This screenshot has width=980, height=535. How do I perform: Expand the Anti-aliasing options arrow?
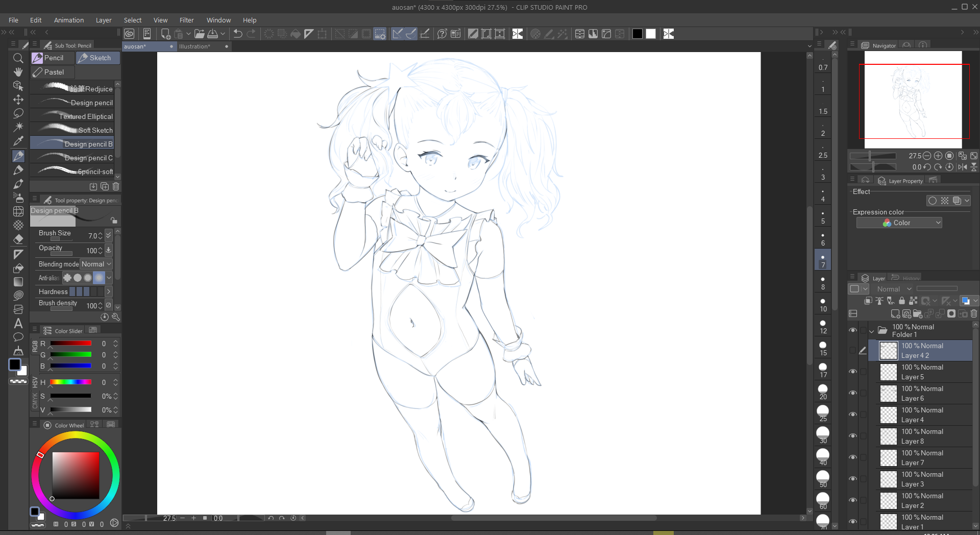109,278
